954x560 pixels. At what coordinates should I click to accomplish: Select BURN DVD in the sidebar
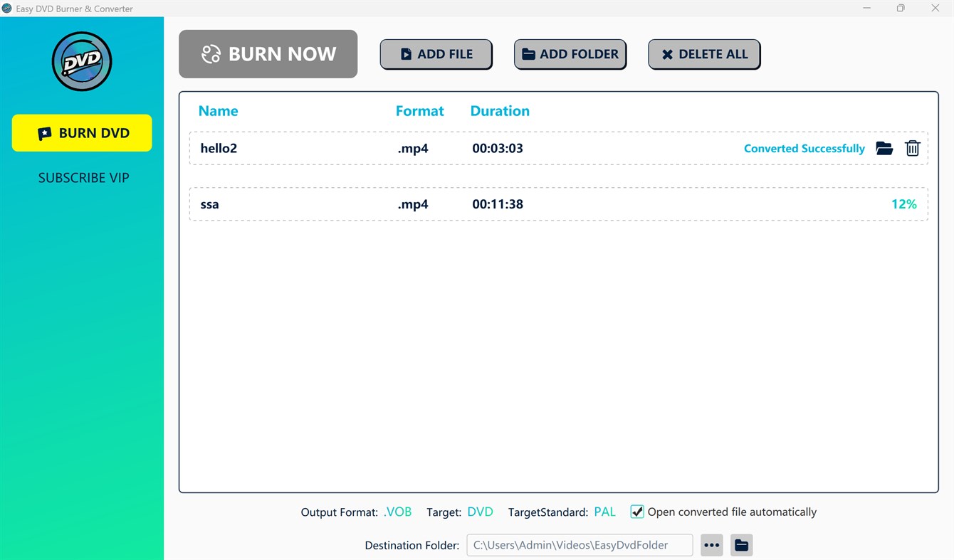point(81,133)
